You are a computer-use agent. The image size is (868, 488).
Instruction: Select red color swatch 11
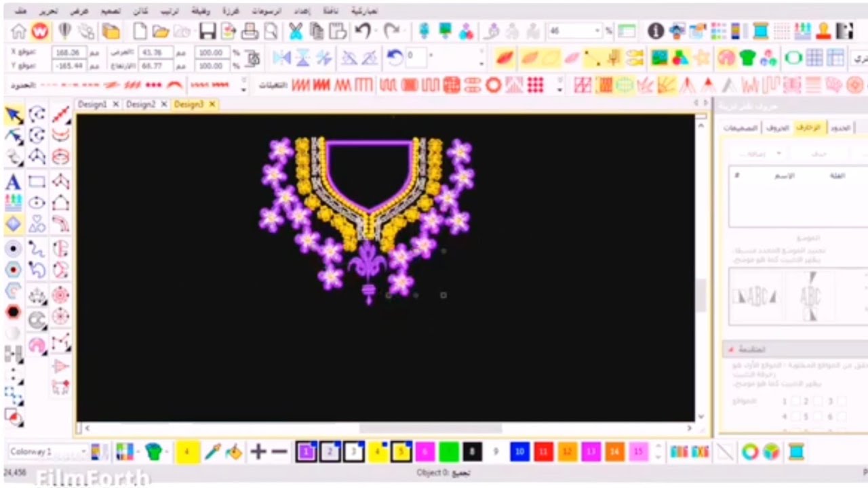[543, 451]
